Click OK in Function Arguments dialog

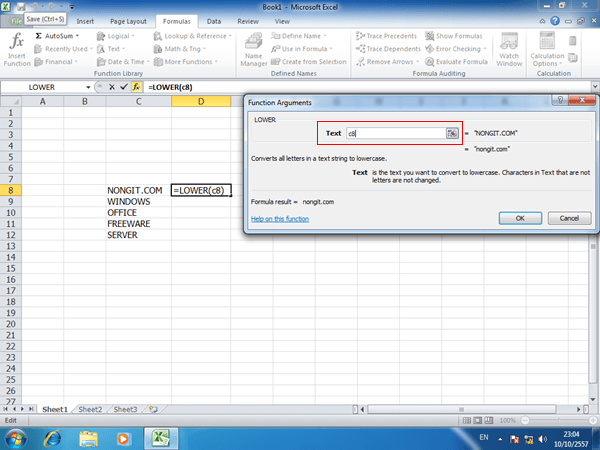tap(520, 218)
